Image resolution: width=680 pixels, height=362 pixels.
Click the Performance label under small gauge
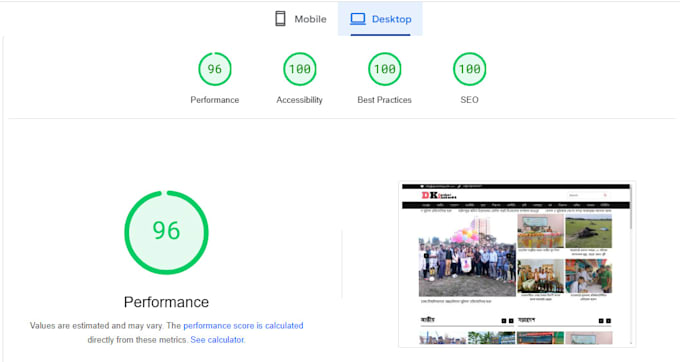pos(215,100)
